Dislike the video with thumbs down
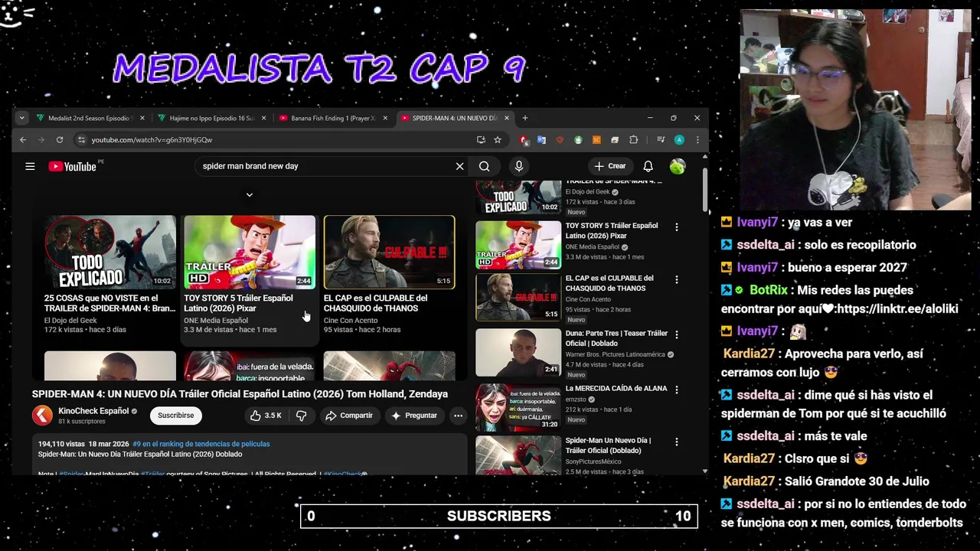 pyautogui.click(x=301, y=416)
